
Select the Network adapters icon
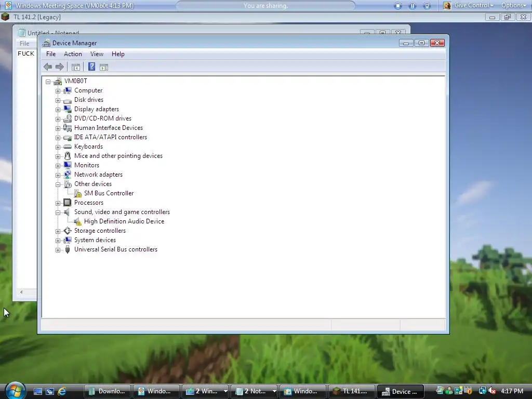tap(68, 175)
